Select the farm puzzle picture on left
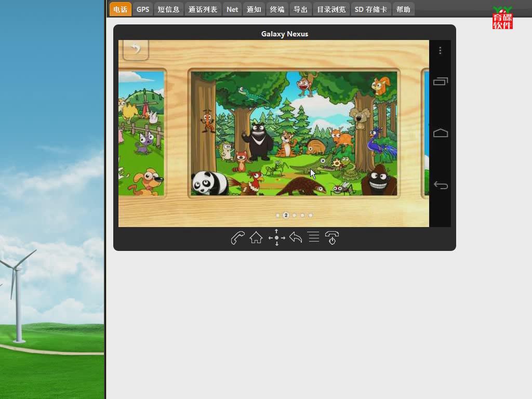Viewport: 532px width, 399px height. coord(141,134)
